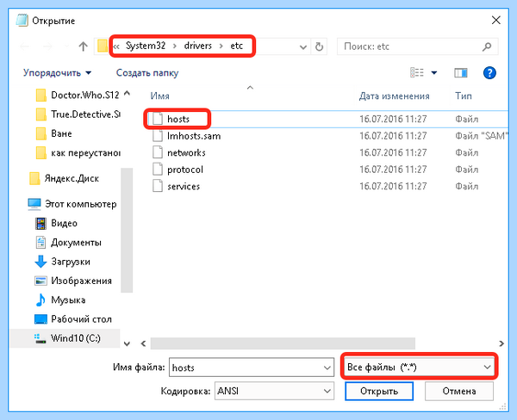Click etc in the address path
This screenshot has width=517, height=420.
point(237,46)
